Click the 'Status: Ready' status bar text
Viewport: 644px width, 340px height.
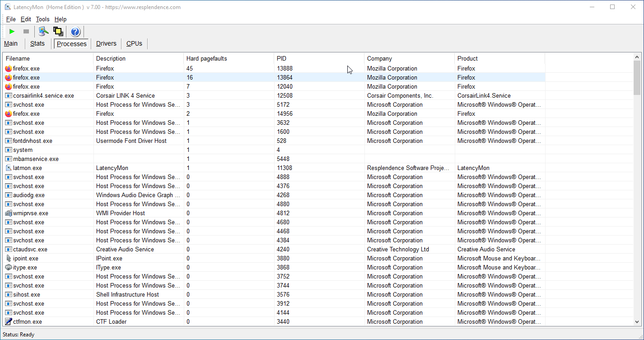click(19, 335)
